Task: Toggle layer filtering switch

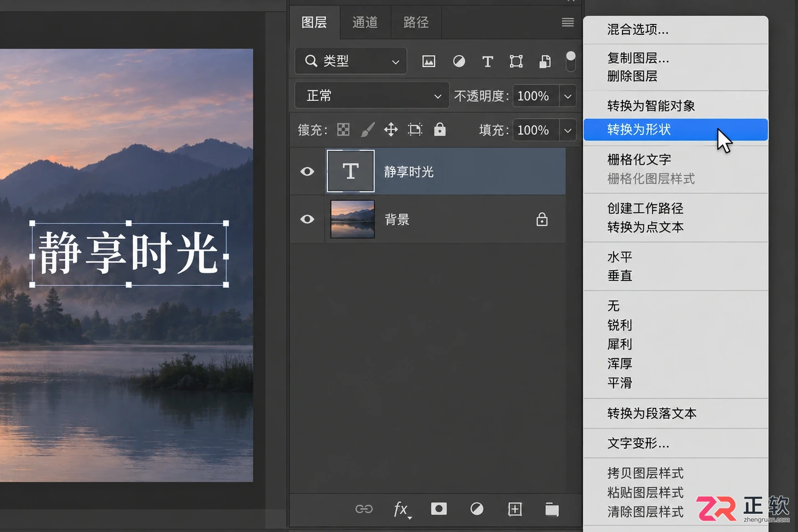Action: (x=571, y=61)
